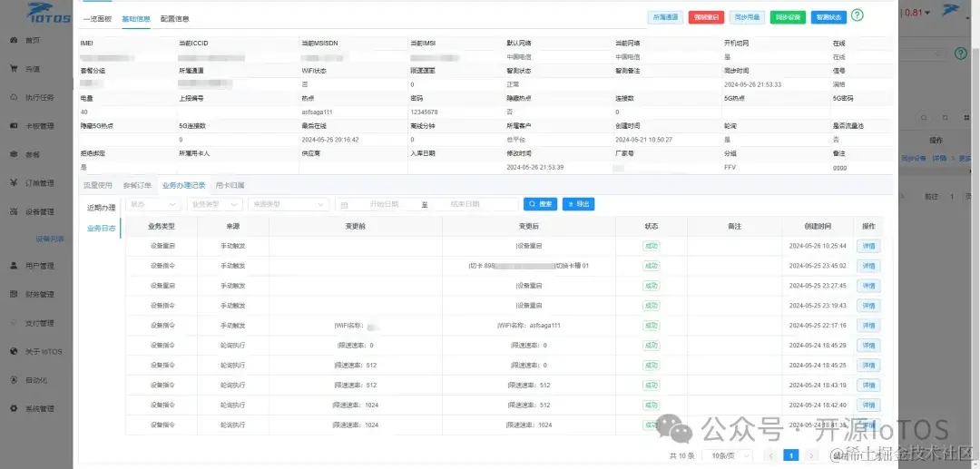Select the 近期办理 side tab

pyautogui.click(x=102, y=208)
